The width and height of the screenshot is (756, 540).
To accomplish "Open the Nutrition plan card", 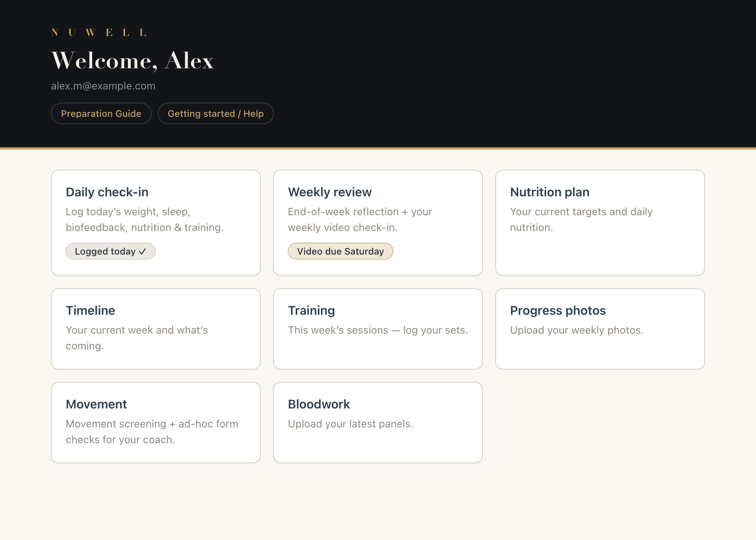I will pos(600,223).
